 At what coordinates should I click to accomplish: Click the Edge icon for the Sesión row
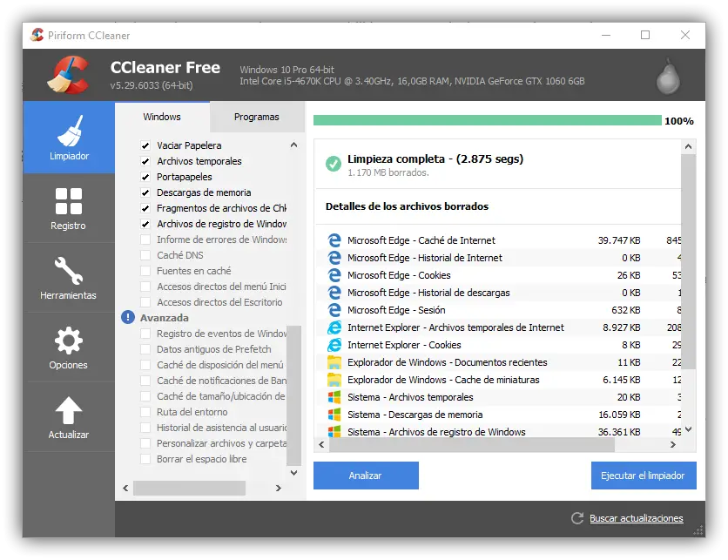click(334, 310)
